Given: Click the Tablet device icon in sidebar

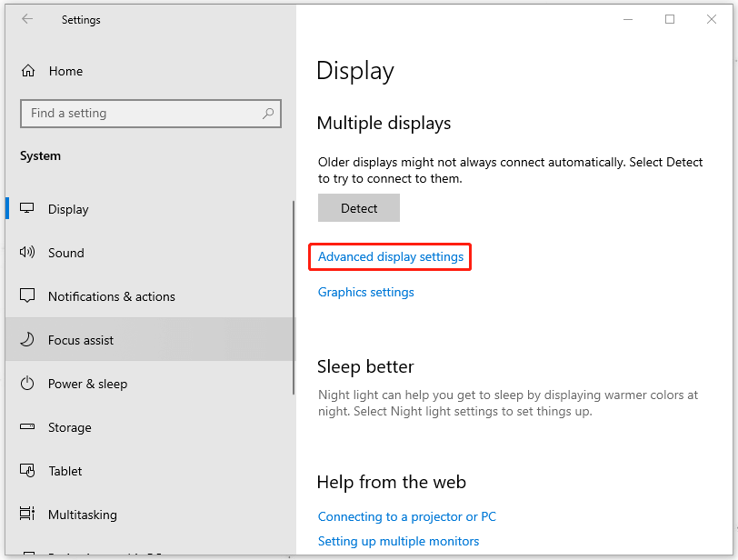Looking at the screenshot, I should tap(26, 471).
